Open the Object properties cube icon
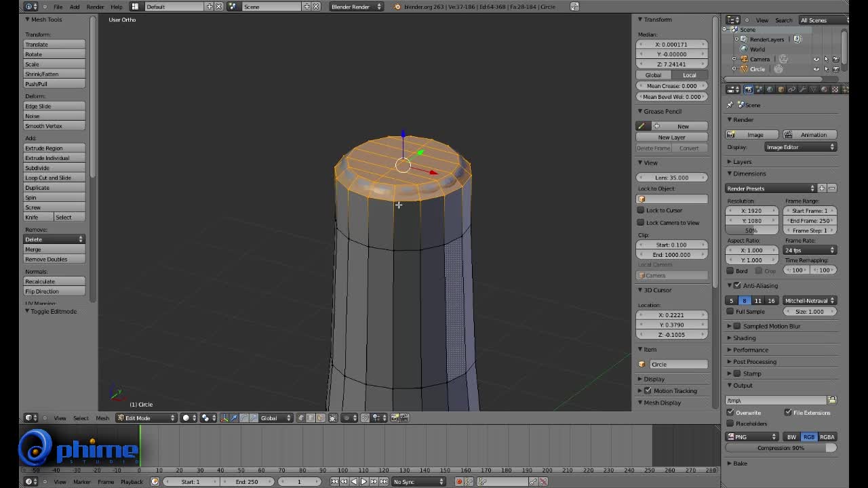Image resolution: width=868 pixels, height=488 pixels. [x=781, y=89]
